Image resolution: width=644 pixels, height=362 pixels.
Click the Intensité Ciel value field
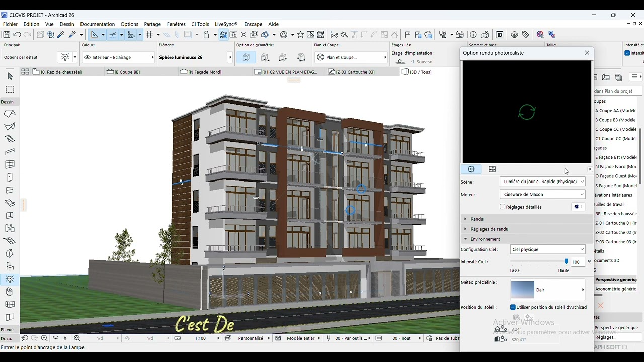point(577,262)
